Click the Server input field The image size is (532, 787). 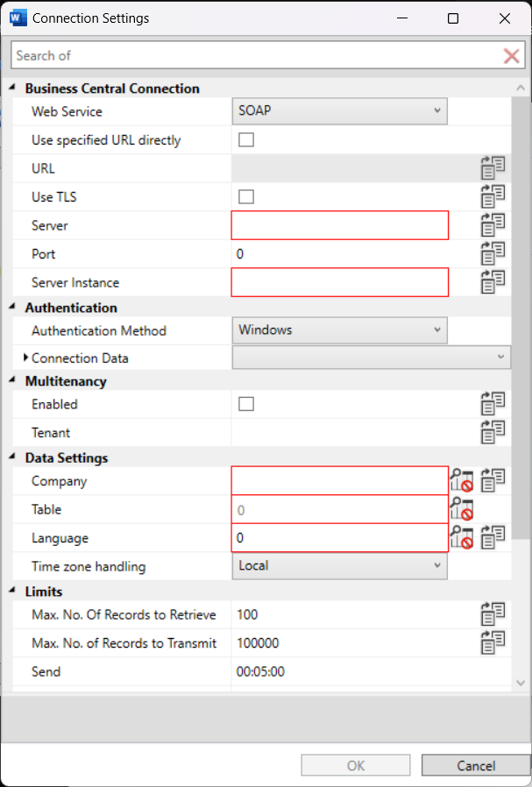(340, 225)
